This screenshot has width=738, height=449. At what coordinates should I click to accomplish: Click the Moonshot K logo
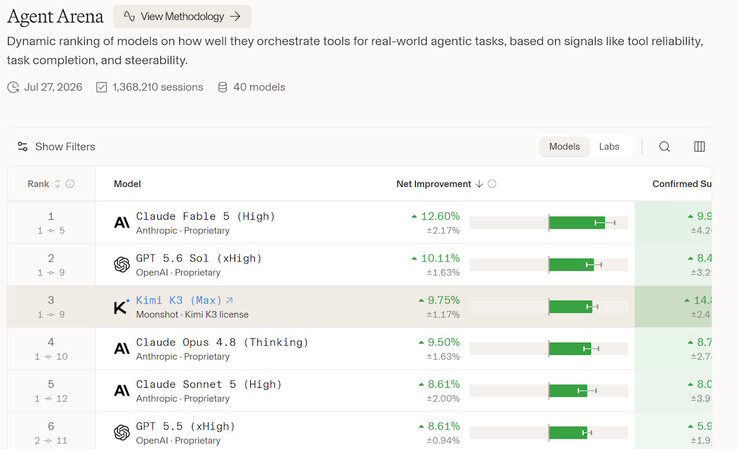pyautogui.click(x=121, y=307)
